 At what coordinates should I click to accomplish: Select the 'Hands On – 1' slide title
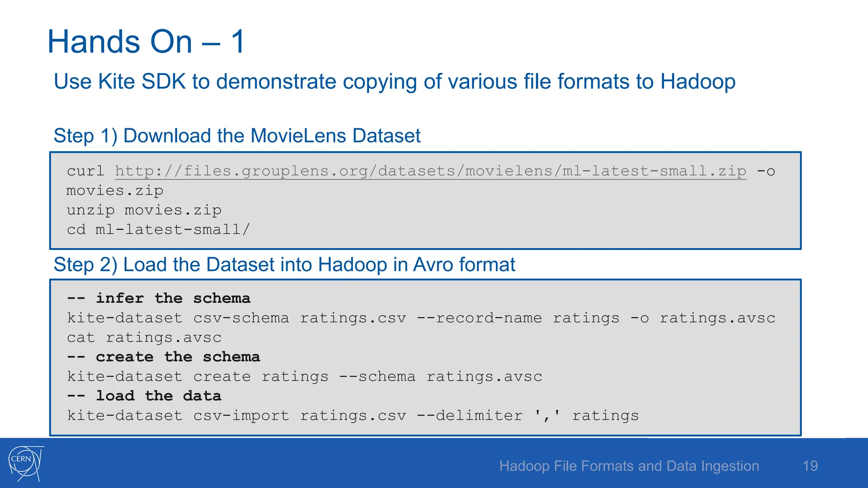coord(146,42)
